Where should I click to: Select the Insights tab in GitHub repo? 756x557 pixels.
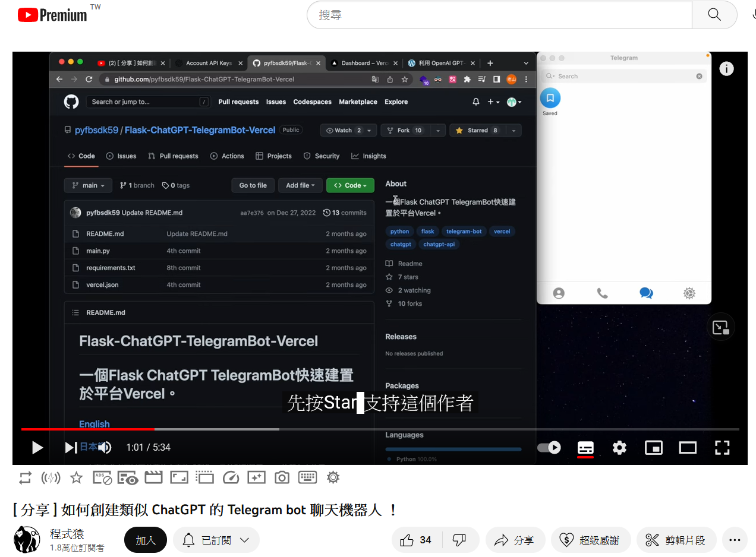(x=368, y=156)
